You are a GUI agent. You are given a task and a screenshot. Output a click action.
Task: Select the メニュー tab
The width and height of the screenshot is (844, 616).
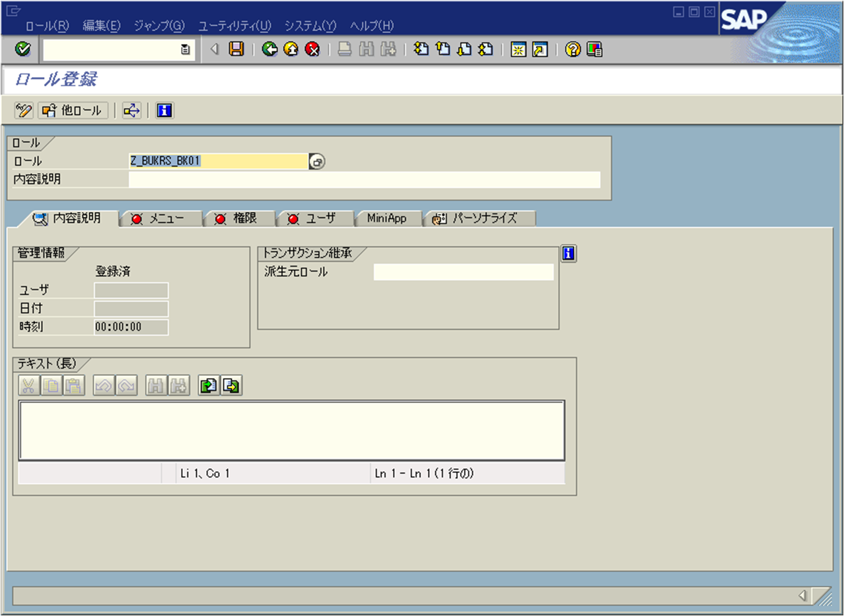[160, 218]
